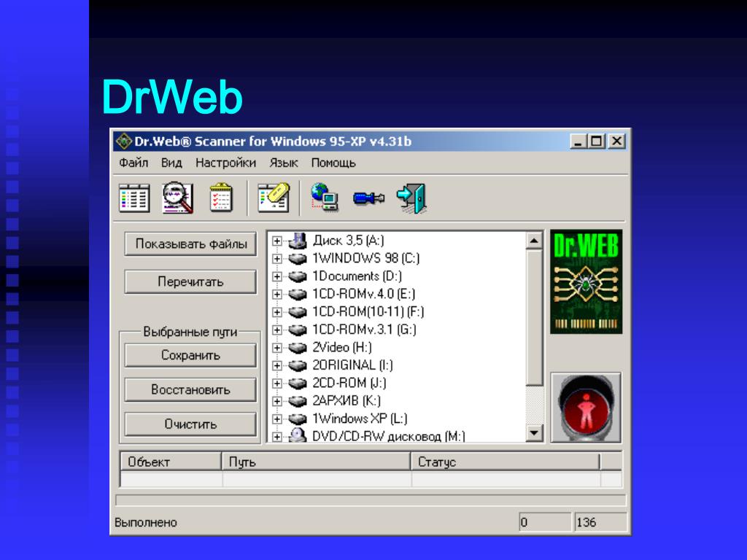Expand the 1Documents (D:) node

(276, 276)
